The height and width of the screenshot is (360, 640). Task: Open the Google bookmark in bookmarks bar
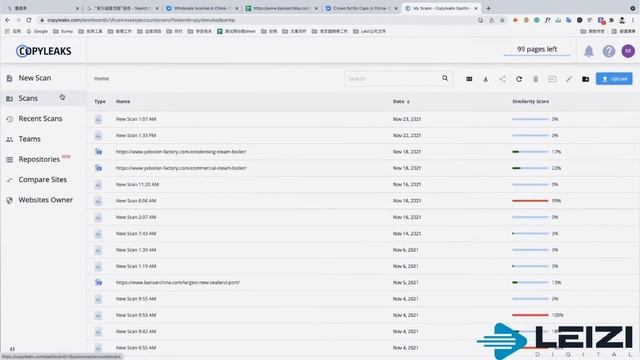37,31
